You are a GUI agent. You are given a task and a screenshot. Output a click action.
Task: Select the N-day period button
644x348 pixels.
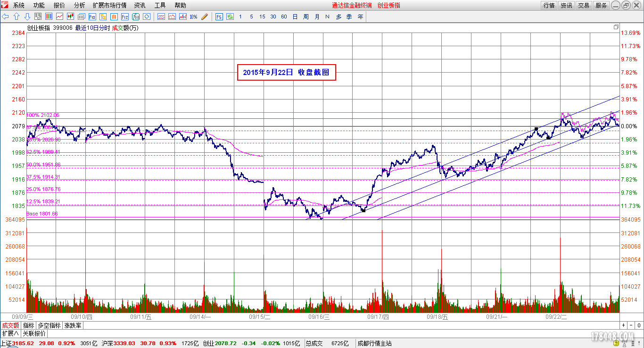(x=327, y=17)
